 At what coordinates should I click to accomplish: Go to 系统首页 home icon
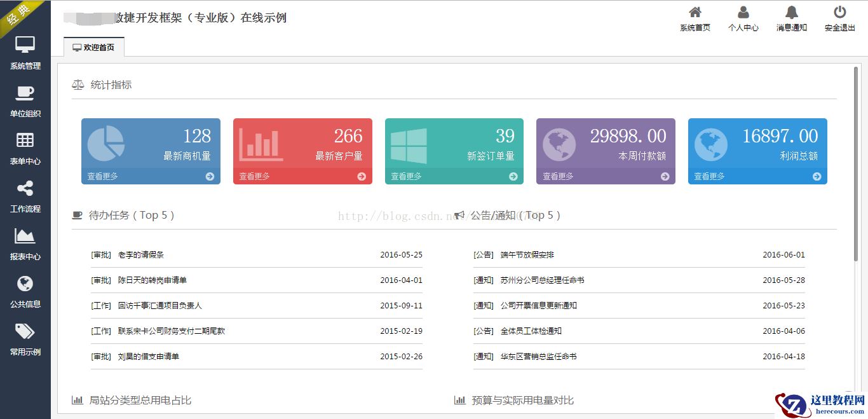695,13
